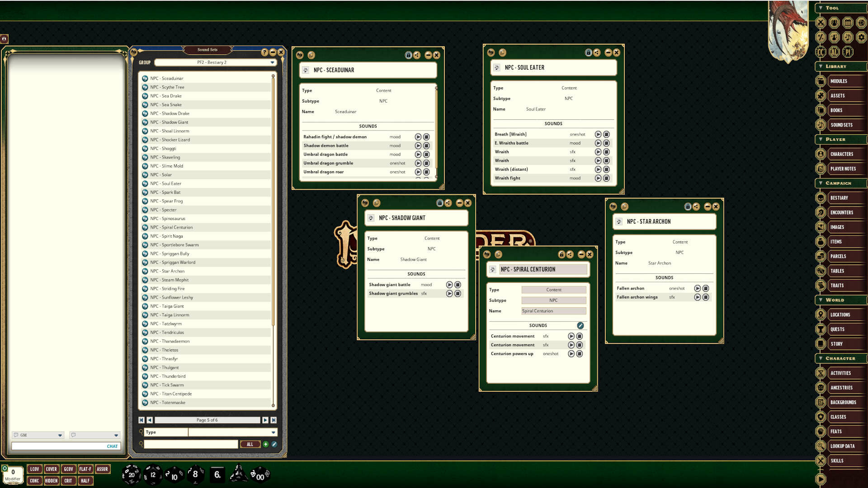This screenshot has height=488, width=868.
Task: Open the Calendar tool
Action: tap(848, 23)
